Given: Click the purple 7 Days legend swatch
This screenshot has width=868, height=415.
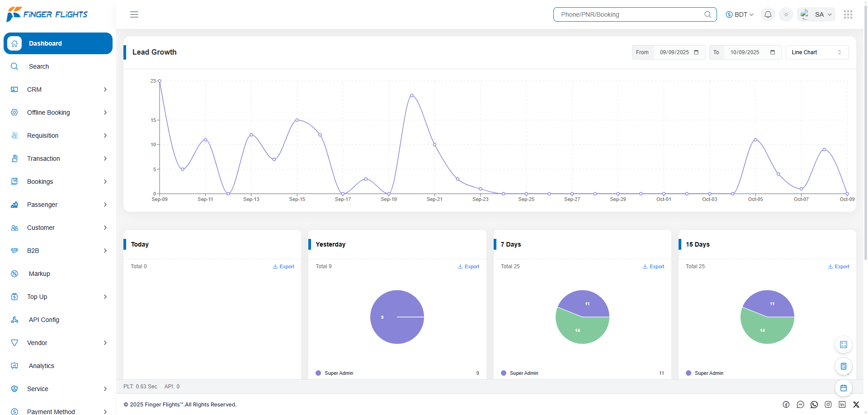Looking at the screenshot, I should coord(504,373).
